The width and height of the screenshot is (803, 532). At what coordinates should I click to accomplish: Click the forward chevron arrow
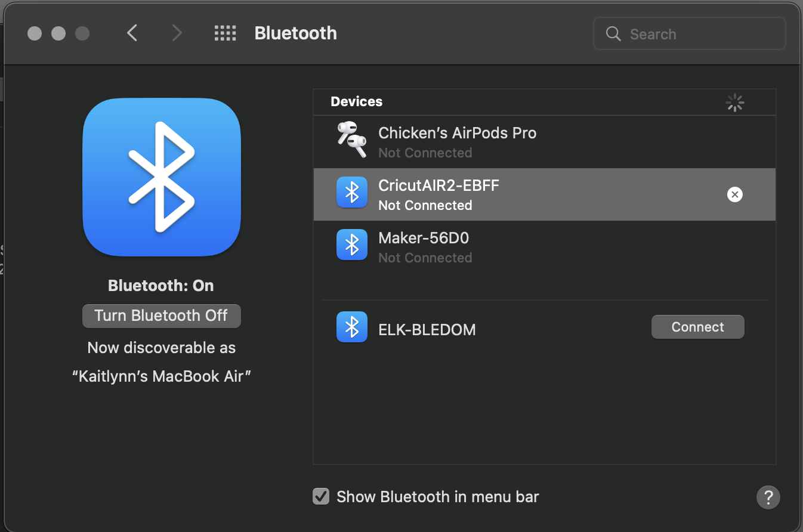[x=177, y=33]
